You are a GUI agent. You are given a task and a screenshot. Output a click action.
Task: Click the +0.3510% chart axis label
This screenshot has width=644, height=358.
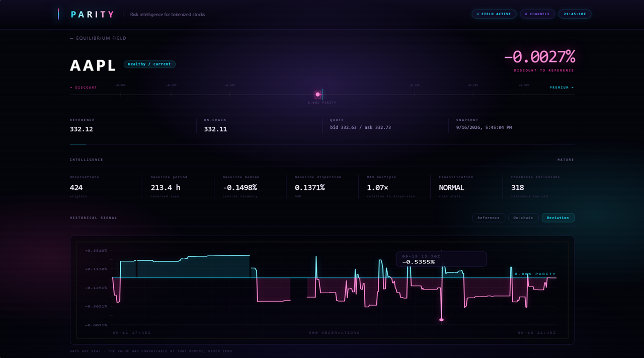(x=96, y=251)
